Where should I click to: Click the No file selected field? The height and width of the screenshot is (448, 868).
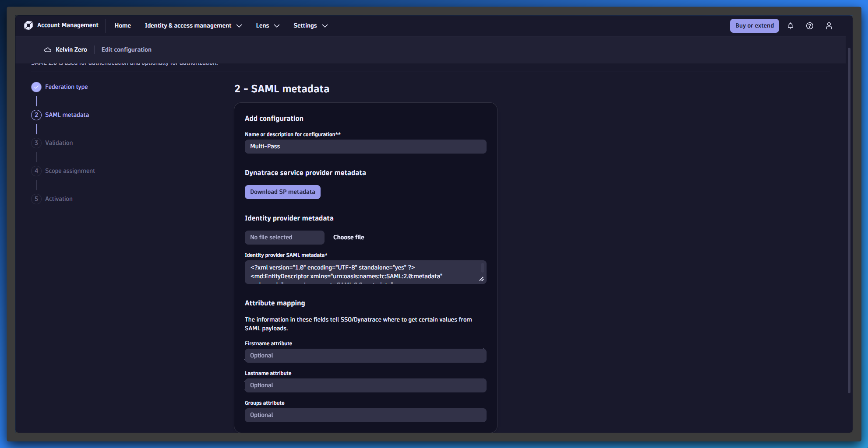[284, 238]
